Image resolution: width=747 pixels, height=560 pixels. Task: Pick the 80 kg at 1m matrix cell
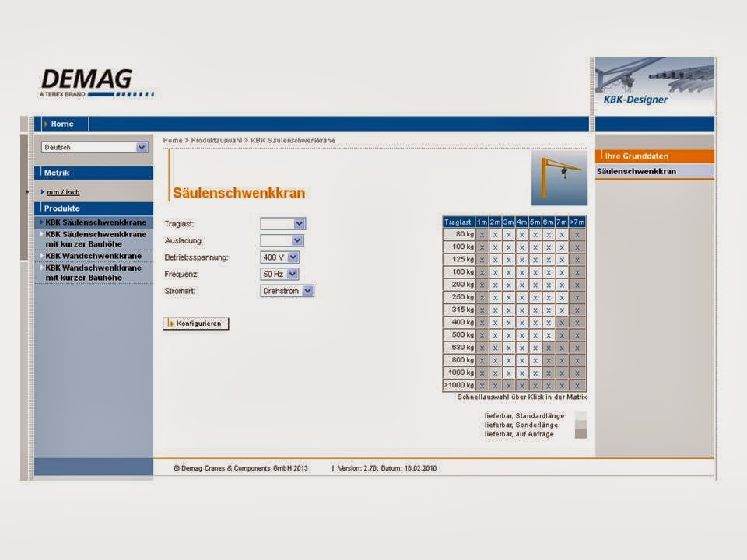(482, 235)
